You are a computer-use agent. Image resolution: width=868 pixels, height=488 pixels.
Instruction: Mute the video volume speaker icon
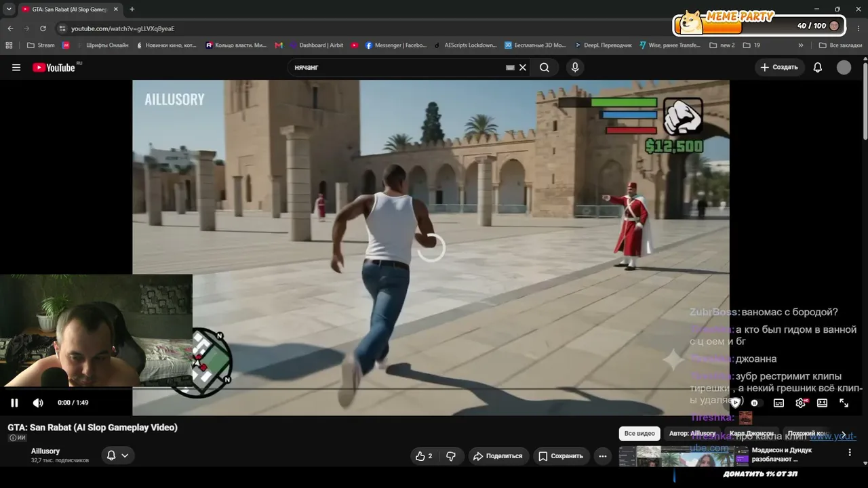(38, 403)
